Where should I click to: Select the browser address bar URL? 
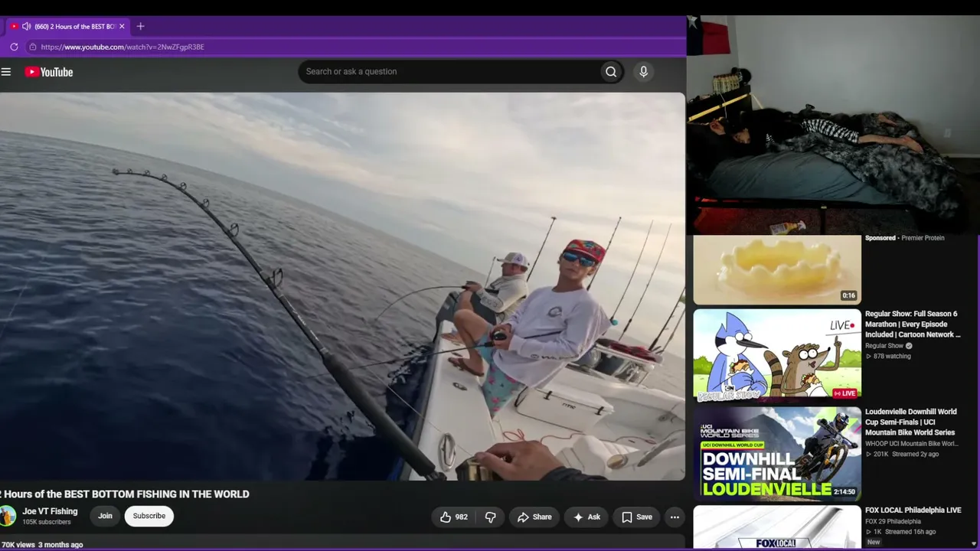pos(122,47)
